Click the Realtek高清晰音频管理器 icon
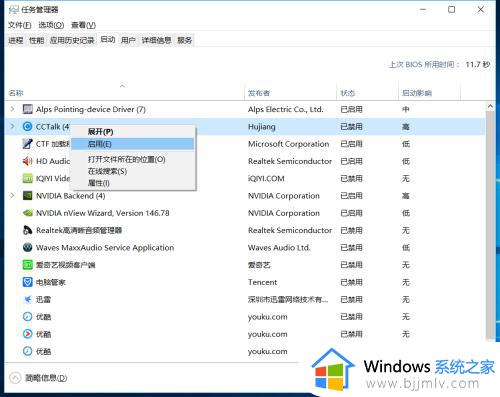 pos(27,230)
